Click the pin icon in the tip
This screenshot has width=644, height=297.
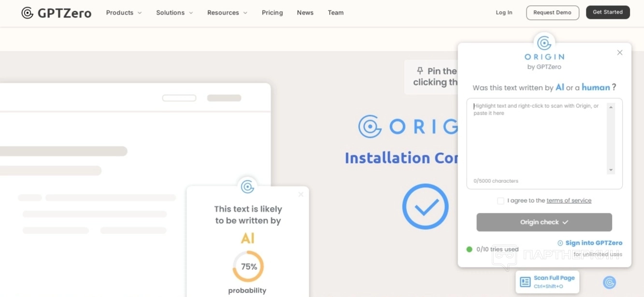(420, 71)
